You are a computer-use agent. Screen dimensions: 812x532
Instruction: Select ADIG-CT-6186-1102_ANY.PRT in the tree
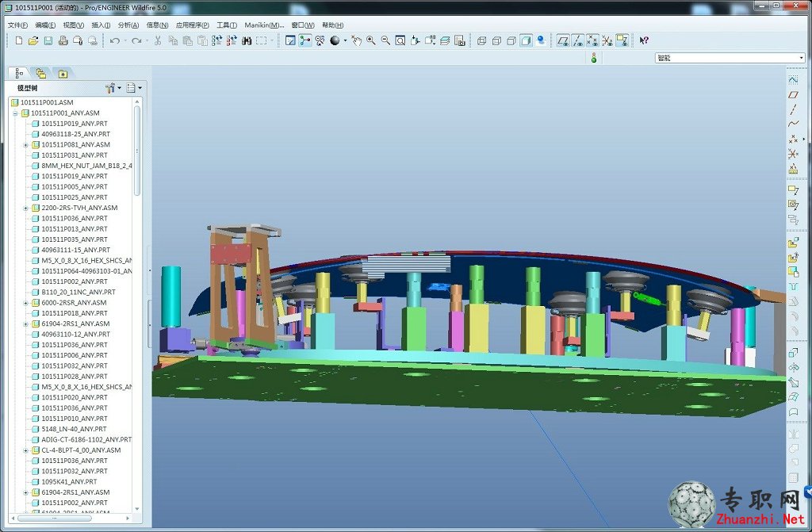coord(86,439)
